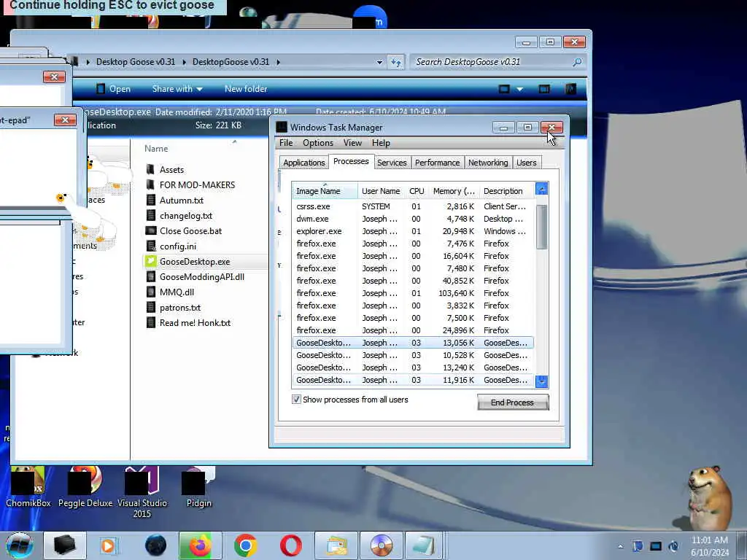Open the Windows Start menu orb

(20, 545)
